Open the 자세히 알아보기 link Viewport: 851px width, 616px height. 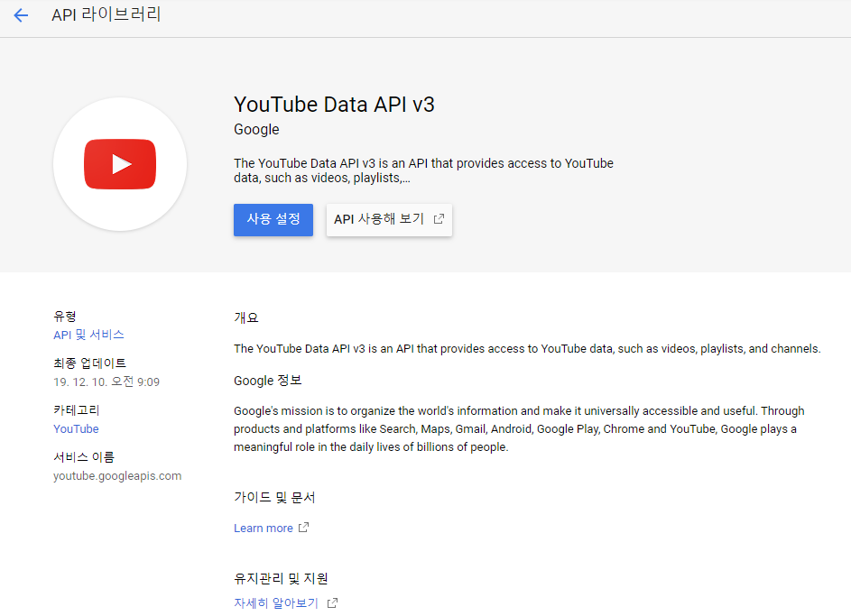276,603
